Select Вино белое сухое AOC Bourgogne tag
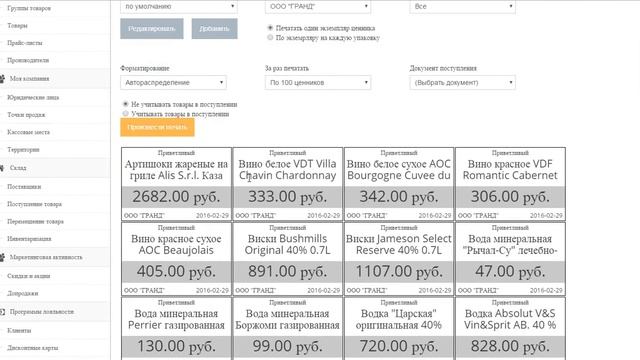Screen dimensions: 640x360 399,184
